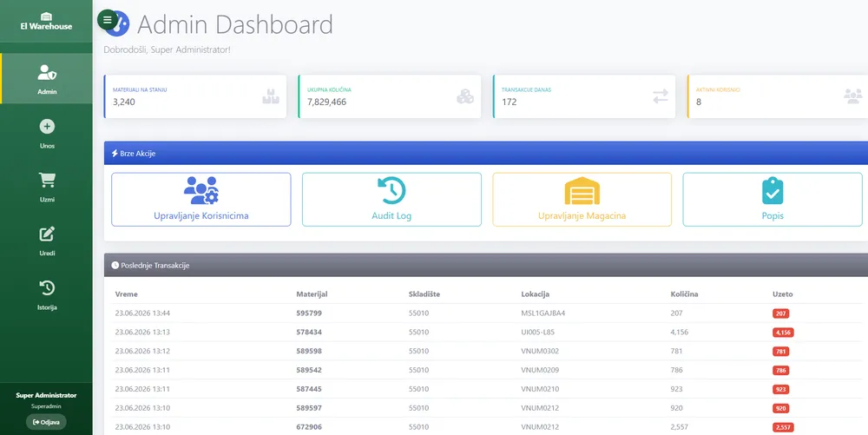Click the Ukupna količina value 7,829,466
Screen dimensions: 868x435
(x=326, y=102)
